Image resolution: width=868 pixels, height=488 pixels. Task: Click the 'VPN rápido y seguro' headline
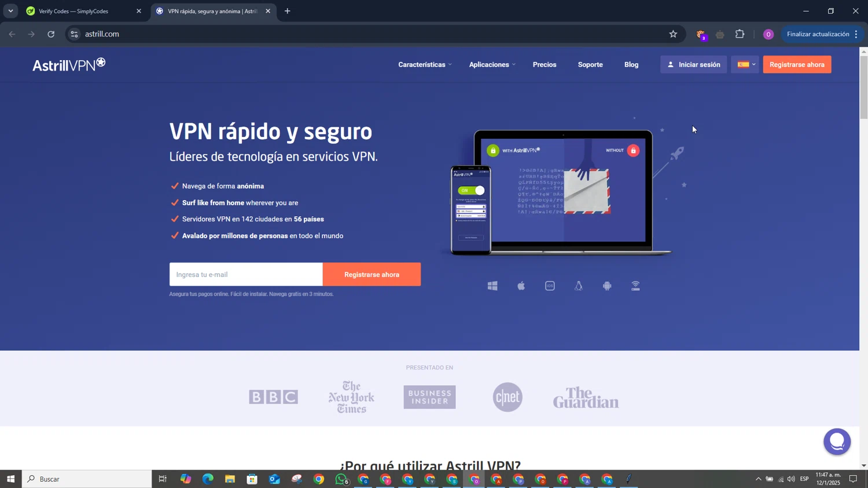click(271, 132)
